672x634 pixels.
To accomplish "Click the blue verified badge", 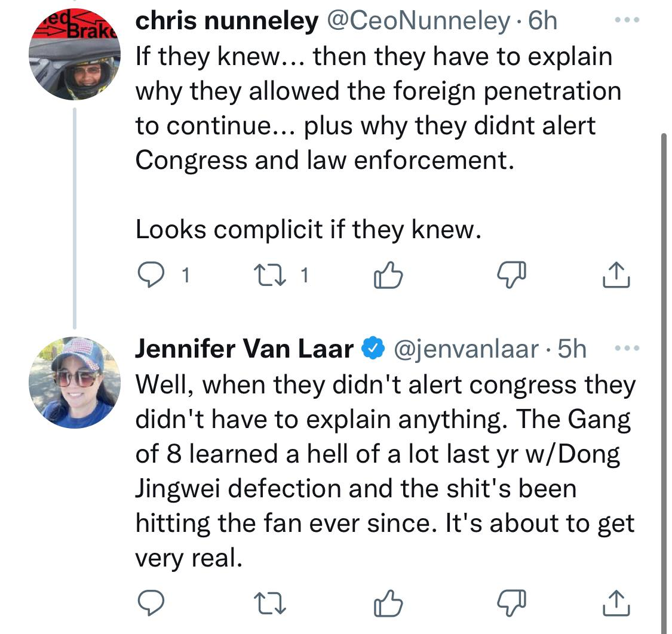I will click(373, 349).
